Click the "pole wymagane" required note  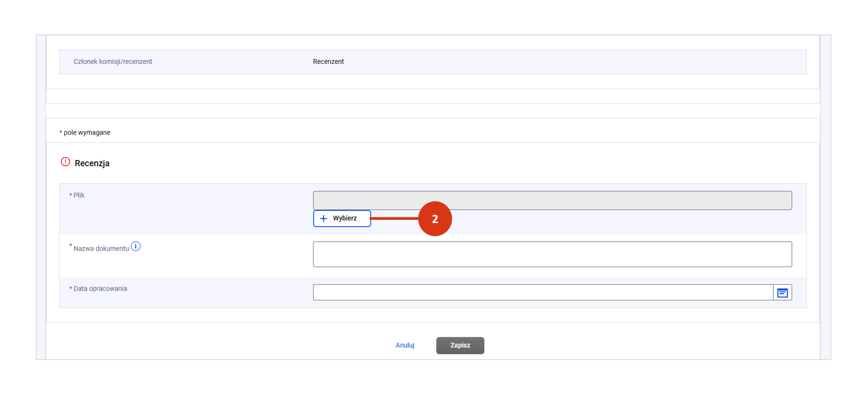(x=87, y=132)
